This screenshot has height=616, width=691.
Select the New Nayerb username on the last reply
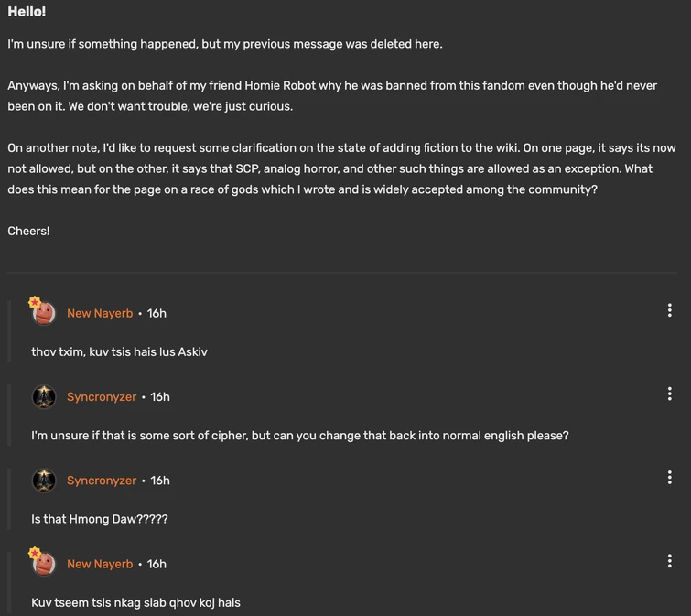(x=100, y=564)
